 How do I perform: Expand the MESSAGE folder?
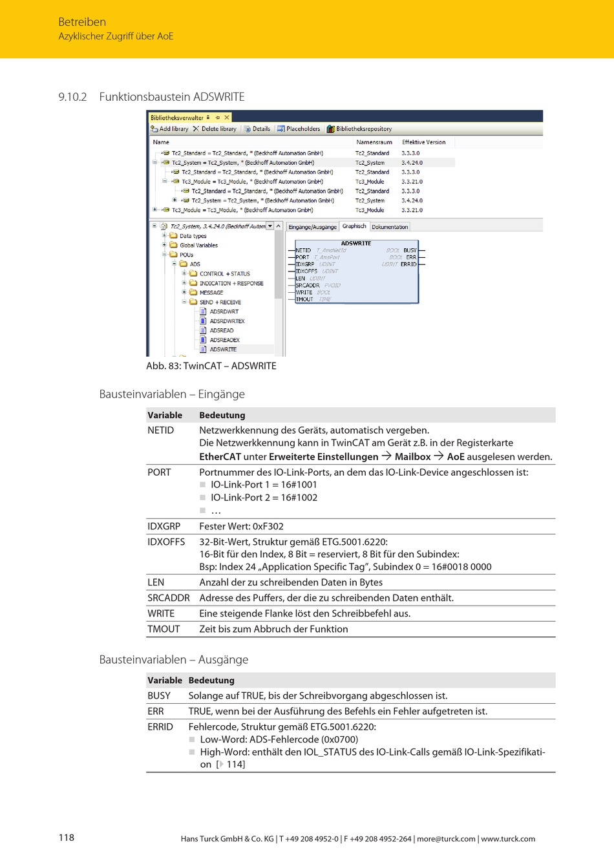184,292
